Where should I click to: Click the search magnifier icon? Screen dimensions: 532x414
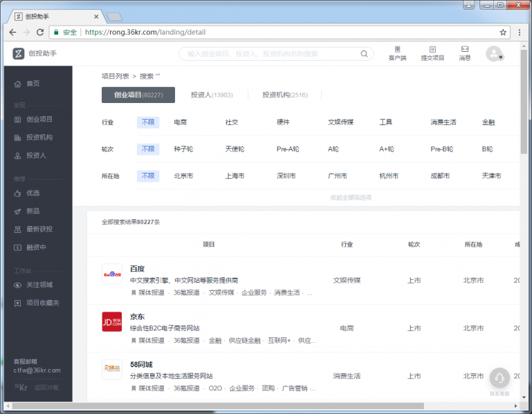click(364, 53)
